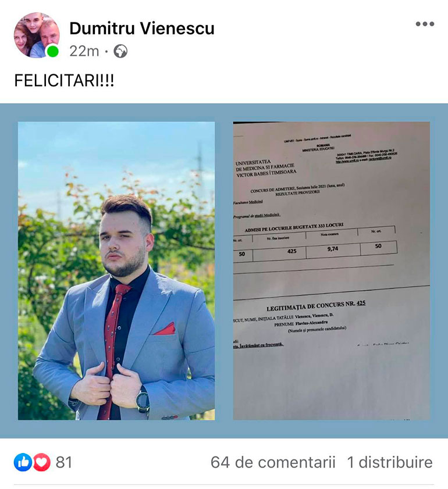The image size is (448, 489).
Task: Show who reacted via the 81 count
Action: tap(64, 462)
